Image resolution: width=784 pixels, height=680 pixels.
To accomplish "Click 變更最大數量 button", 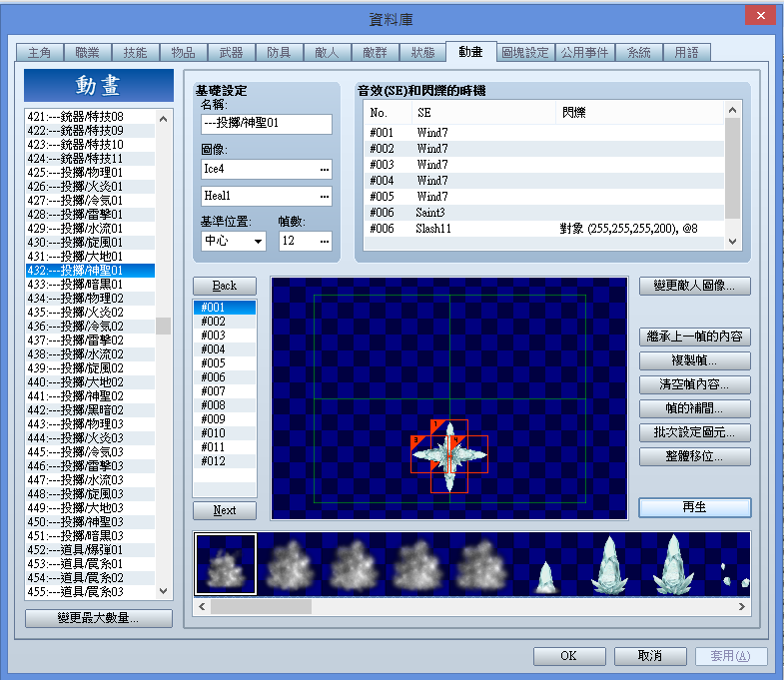I will point(99,618).
